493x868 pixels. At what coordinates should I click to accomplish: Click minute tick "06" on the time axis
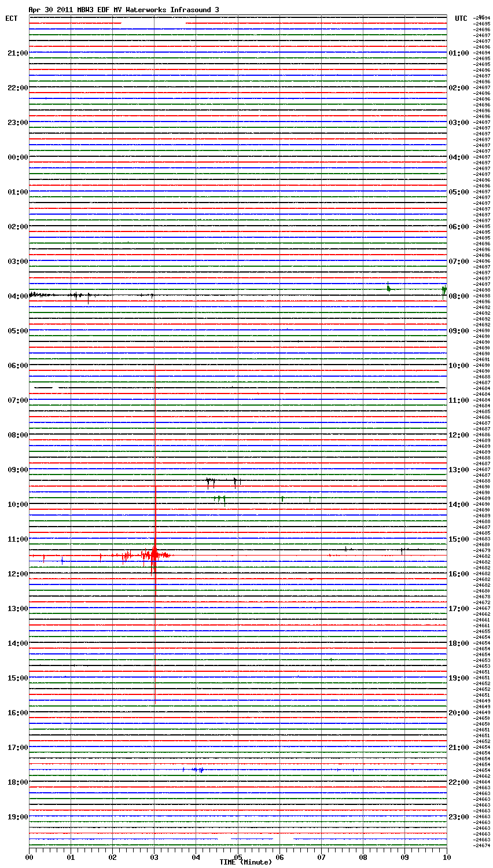279,856
